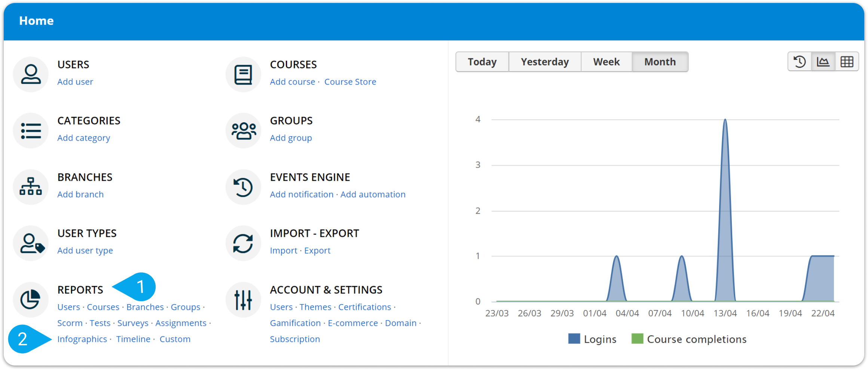Open the E-commerce settings link
Screen dimensions: 868x370
coord(353,323)
